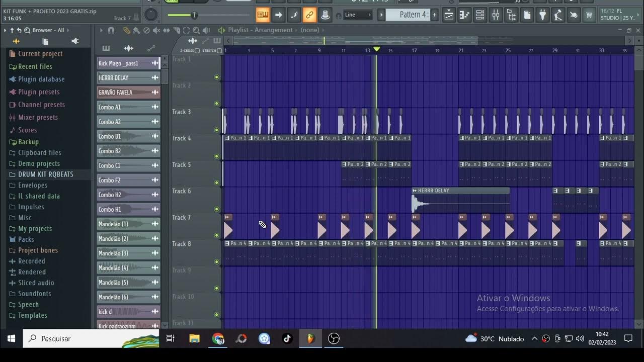The height and width of the screenshot is (362, 644).
Task: Open the Line snap mode dropdown
Action: (x=358, y=15)
